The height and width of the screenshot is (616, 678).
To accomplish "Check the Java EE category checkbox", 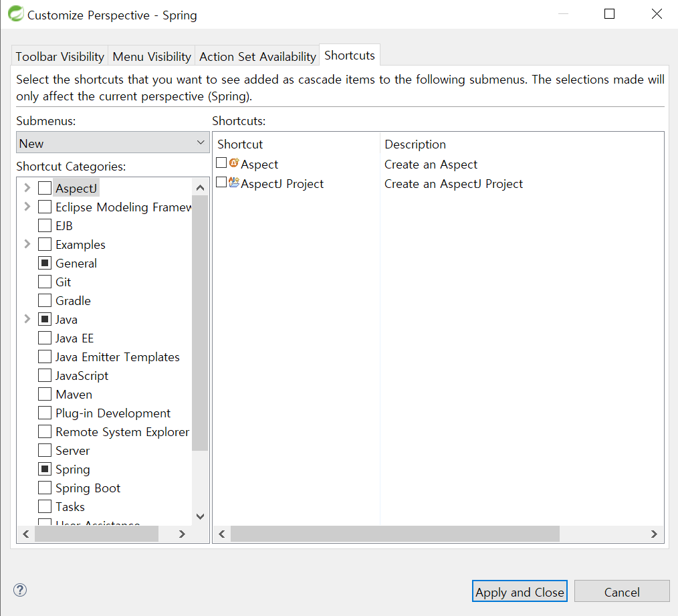I will click(x=45, y=338).
